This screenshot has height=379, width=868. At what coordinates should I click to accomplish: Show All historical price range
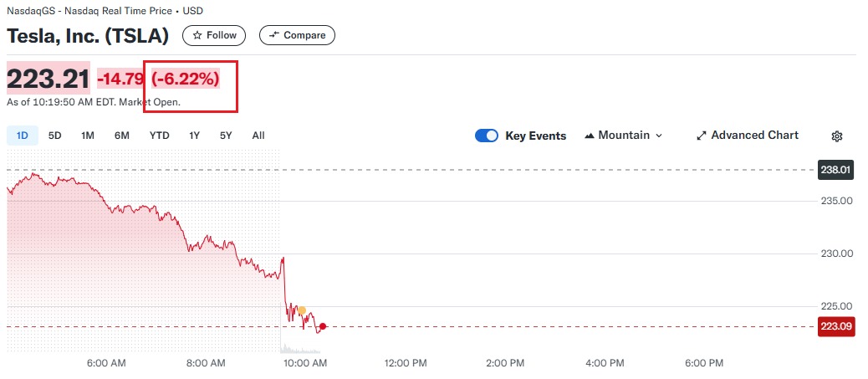[x=258, y=136]
